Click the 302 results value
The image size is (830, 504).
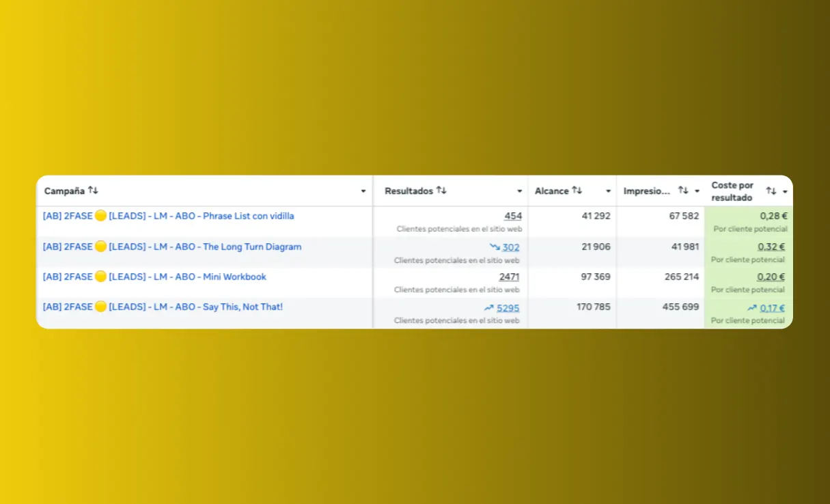click(x=511, y=247)
